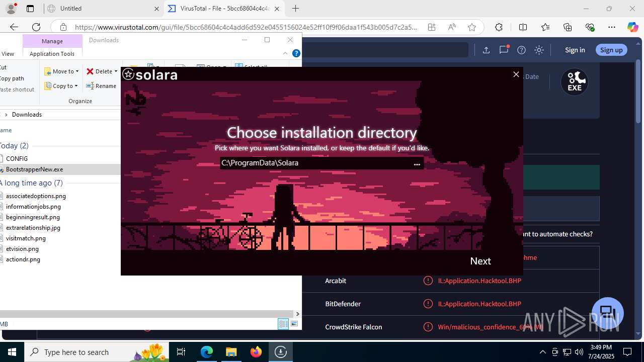
Task: Open Edge settings and more menu
Action: click(611, 27)
